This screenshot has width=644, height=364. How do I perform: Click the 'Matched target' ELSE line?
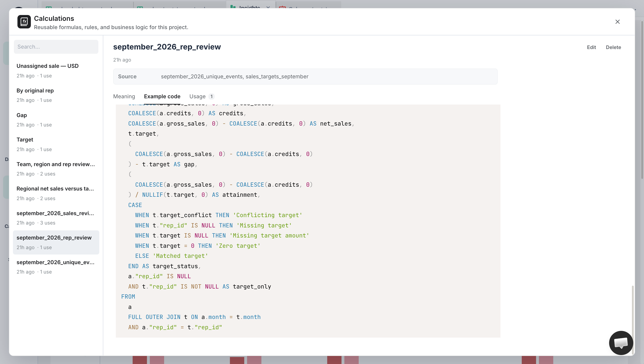tap(172, 256)
